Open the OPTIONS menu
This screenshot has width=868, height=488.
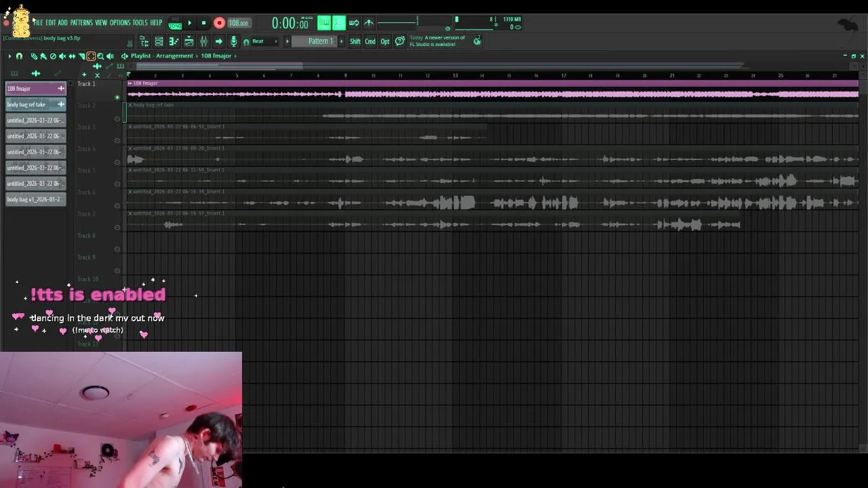tap(120, 22)
